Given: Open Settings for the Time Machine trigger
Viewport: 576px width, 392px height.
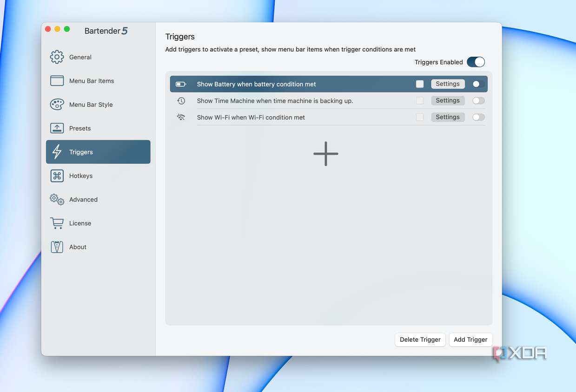Looking at the screenshot, I should pyautogui.click(x=448, y=101).
